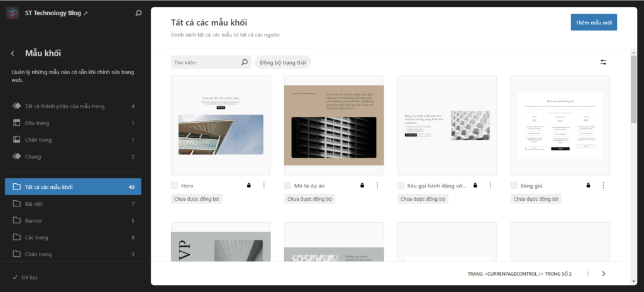
Task: Open view options filter icon
Action: click(x=604, y=62)
